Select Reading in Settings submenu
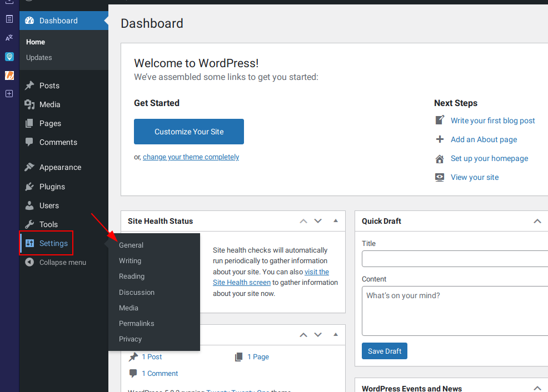 click(x=131, y=276)
